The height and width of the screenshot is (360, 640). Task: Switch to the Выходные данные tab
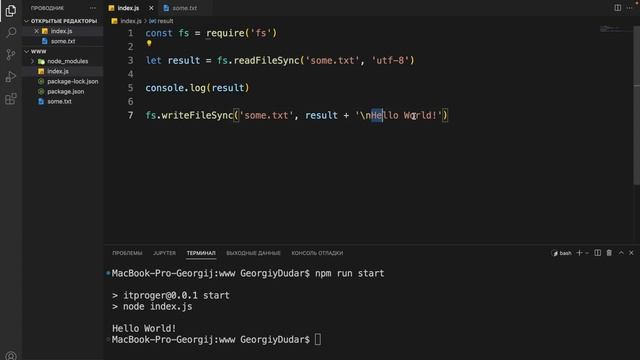[x=253, y=253]
